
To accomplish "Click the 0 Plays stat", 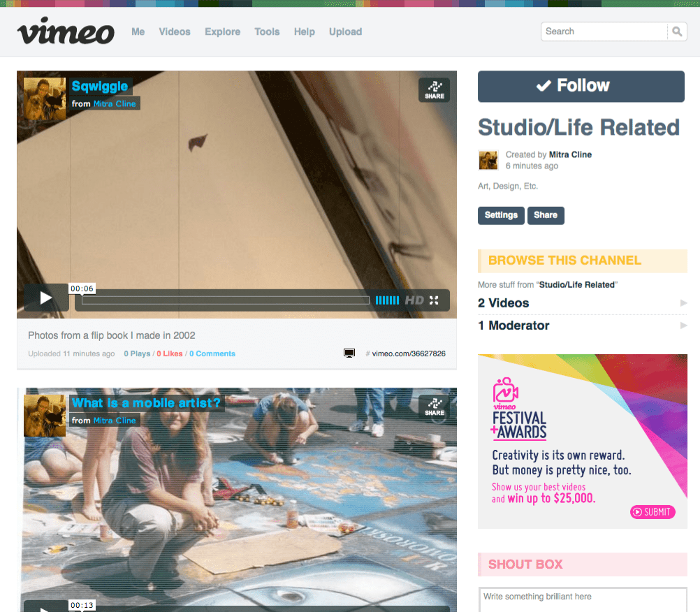I will click(137, 354).
